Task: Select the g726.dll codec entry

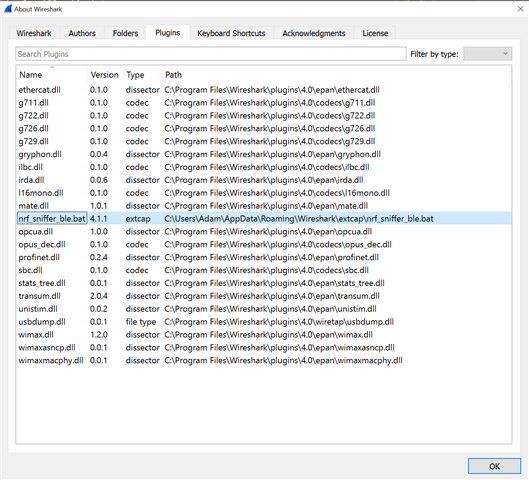Action: [264, 129]
